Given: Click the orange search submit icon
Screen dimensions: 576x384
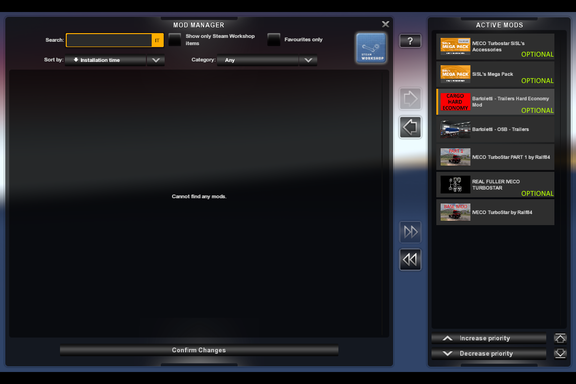Looking at the screenshot, I should coord(157,40).
